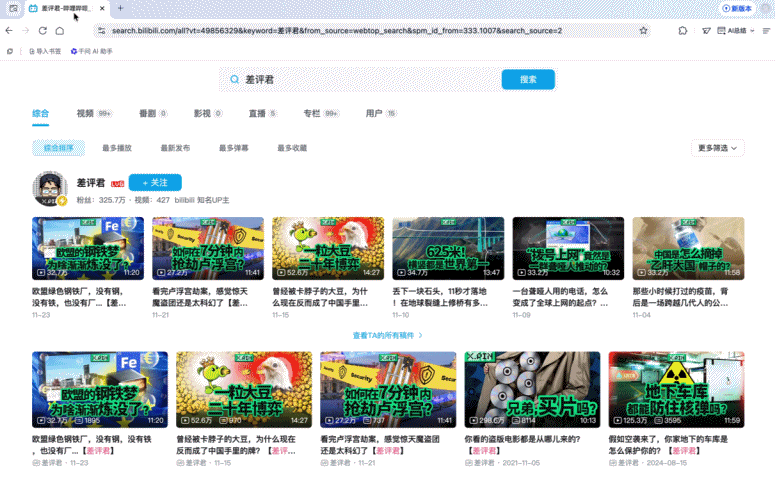Open top-row 一粒大豆二十年博弈 thumbnail
775x486 pixels.
(x=328, y=248)
